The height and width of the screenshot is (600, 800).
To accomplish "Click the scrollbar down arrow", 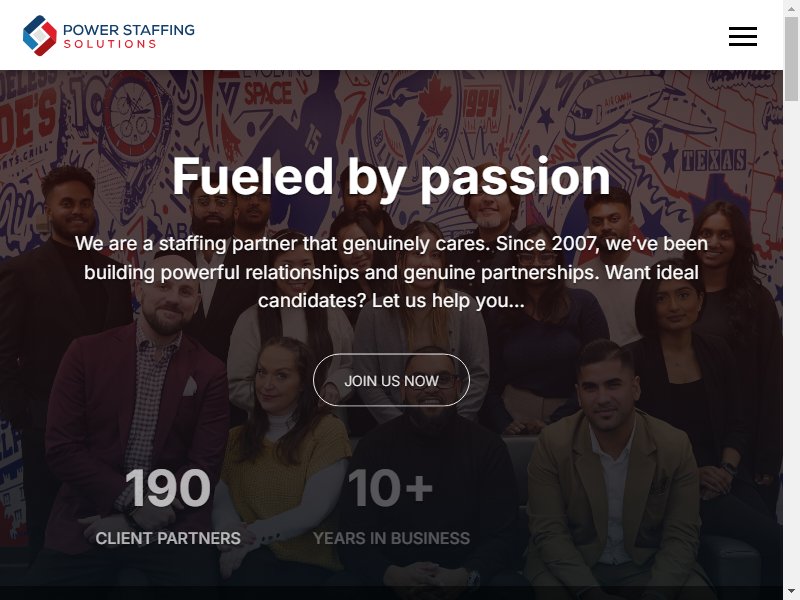I will pyautogui.click(x=791, y=591).
